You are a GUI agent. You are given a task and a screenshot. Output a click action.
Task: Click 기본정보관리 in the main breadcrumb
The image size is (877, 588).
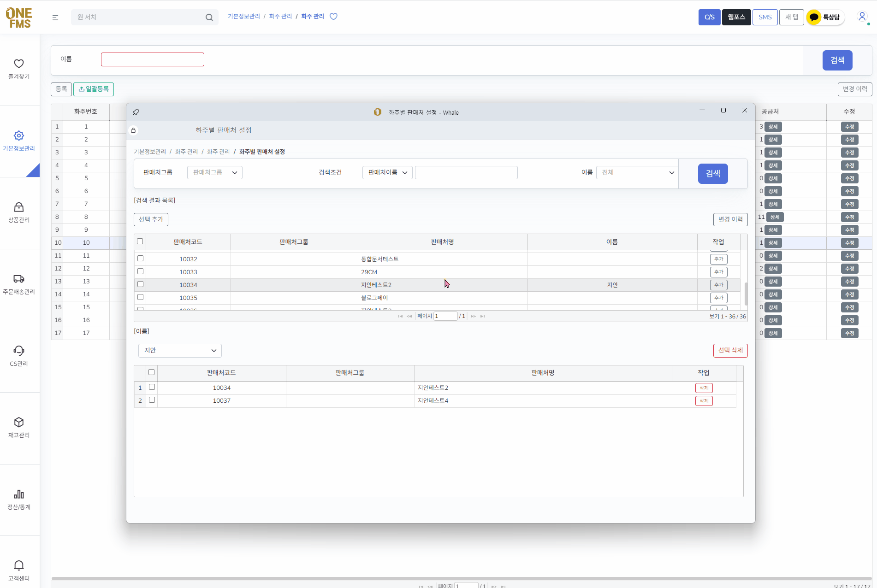244,17
